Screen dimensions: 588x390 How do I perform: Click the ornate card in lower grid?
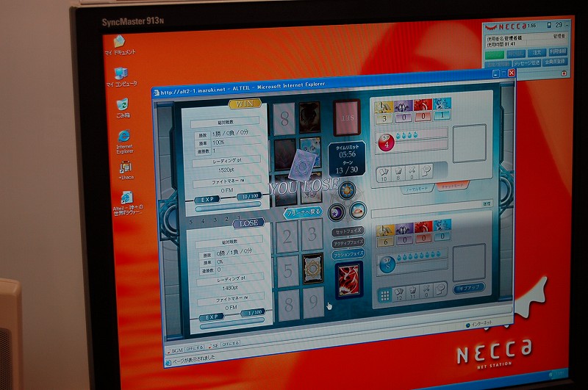[313, 268]
